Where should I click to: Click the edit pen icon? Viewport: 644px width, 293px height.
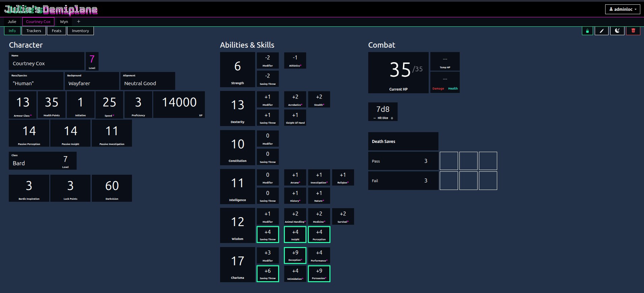(601, 31)
